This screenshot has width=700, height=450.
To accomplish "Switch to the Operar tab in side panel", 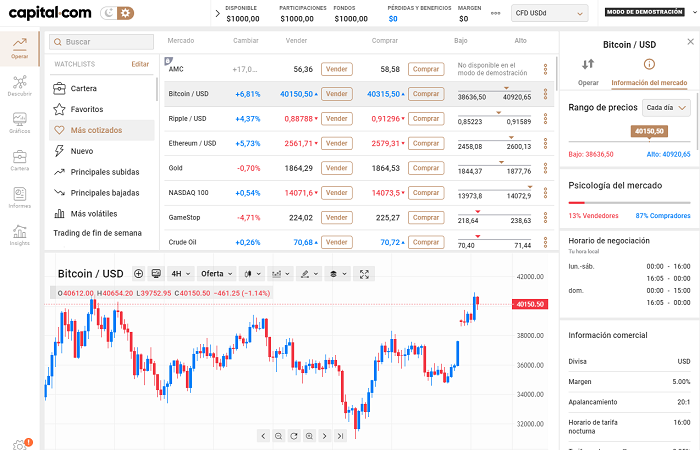I will pyautogui.click(x=588, y=72).
